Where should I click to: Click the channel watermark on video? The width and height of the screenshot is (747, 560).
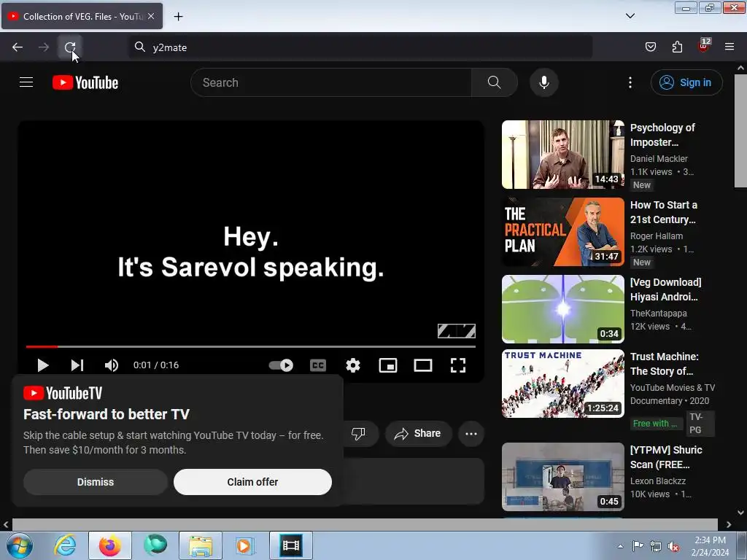click(457, 330)
